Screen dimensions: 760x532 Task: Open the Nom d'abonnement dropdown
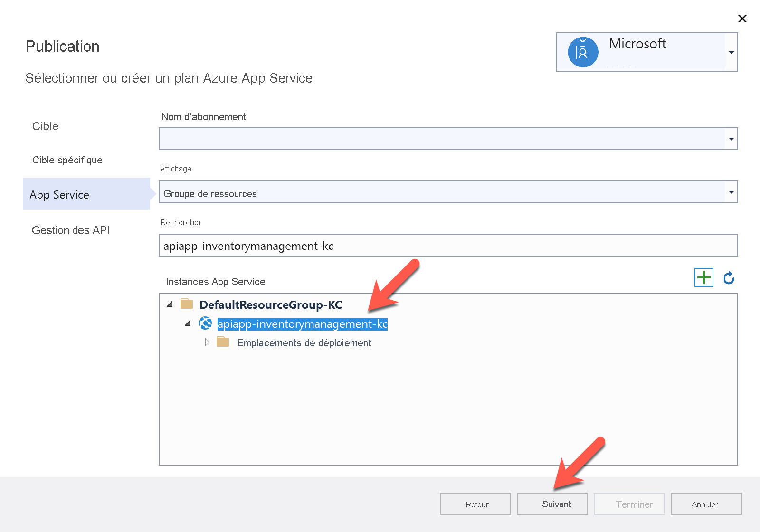pos(731,139)
